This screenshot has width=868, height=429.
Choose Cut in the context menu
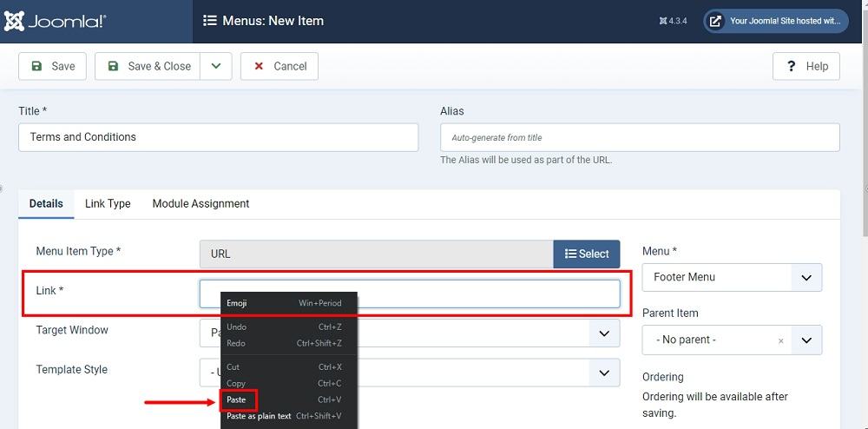(289, 367)
